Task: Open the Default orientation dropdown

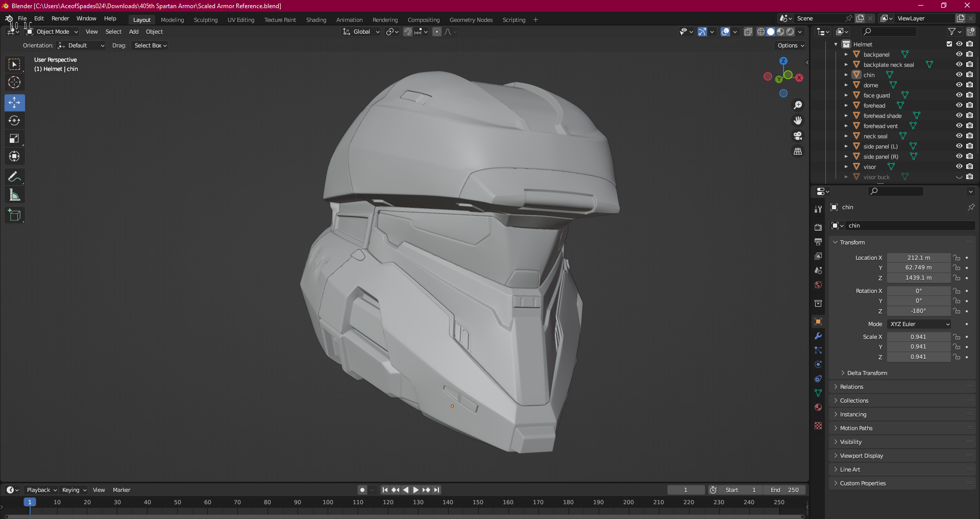Action: point(81,45)
